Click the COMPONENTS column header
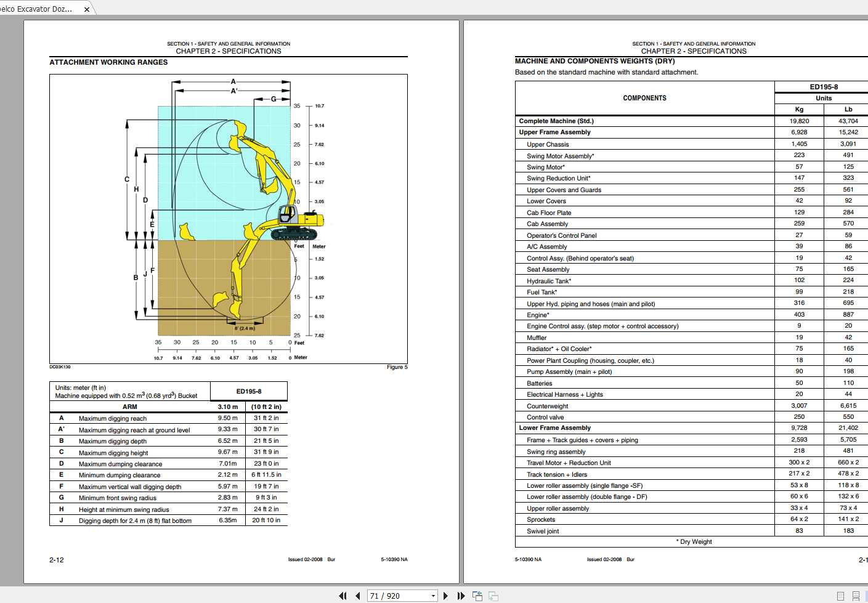868x603 pixels. (x=644, y=98)
